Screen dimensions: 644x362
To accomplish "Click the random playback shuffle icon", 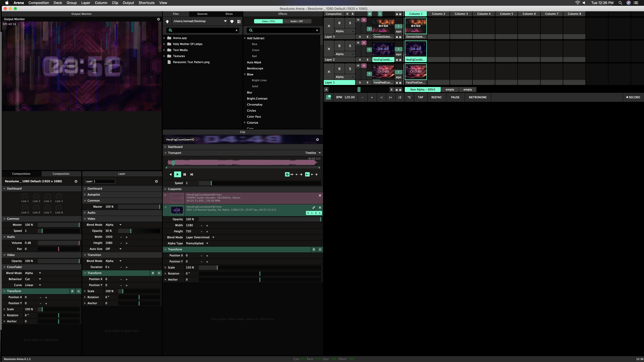I will (x=191, y=174).
